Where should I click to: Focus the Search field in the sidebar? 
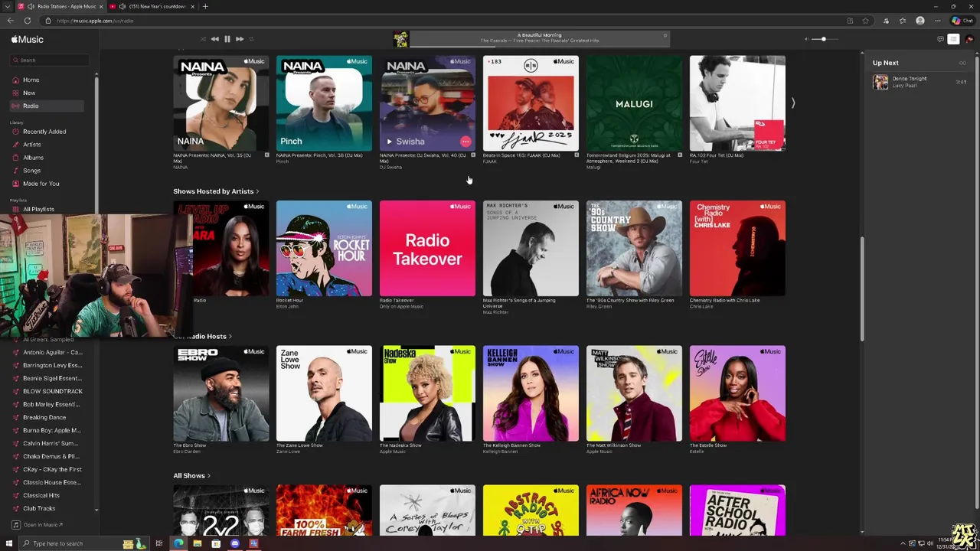51,60
